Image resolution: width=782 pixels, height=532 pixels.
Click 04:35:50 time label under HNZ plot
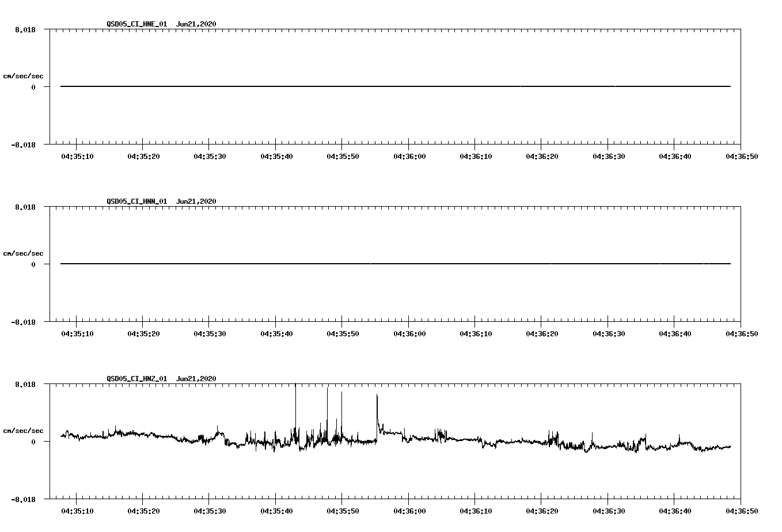point(343,511)
